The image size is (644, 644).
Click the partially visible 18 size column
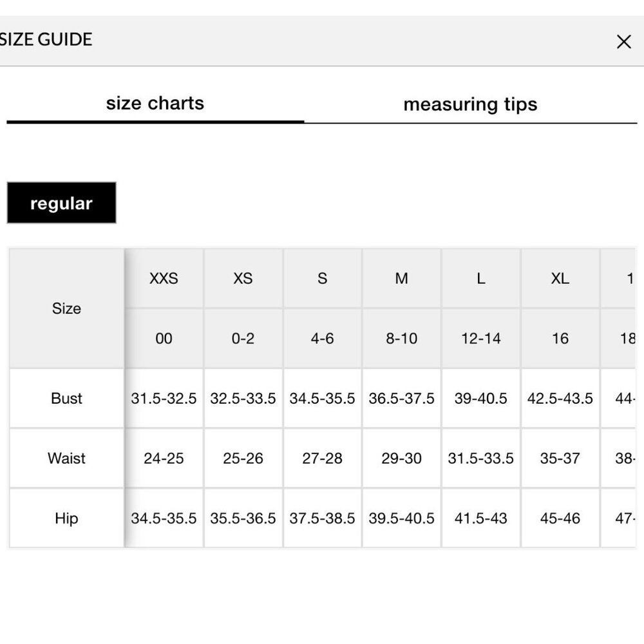[618, 339]
